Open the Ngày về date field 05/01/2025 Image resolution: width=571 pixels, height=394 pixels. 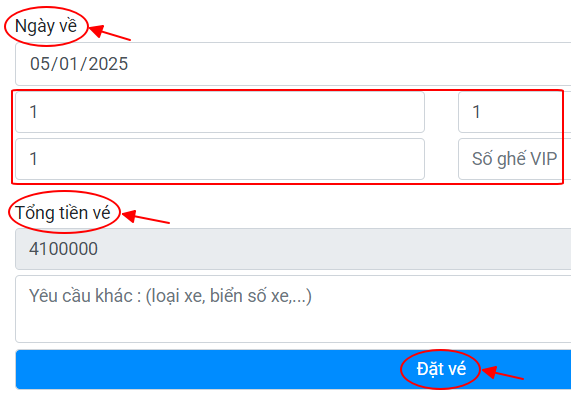(293, 64)
